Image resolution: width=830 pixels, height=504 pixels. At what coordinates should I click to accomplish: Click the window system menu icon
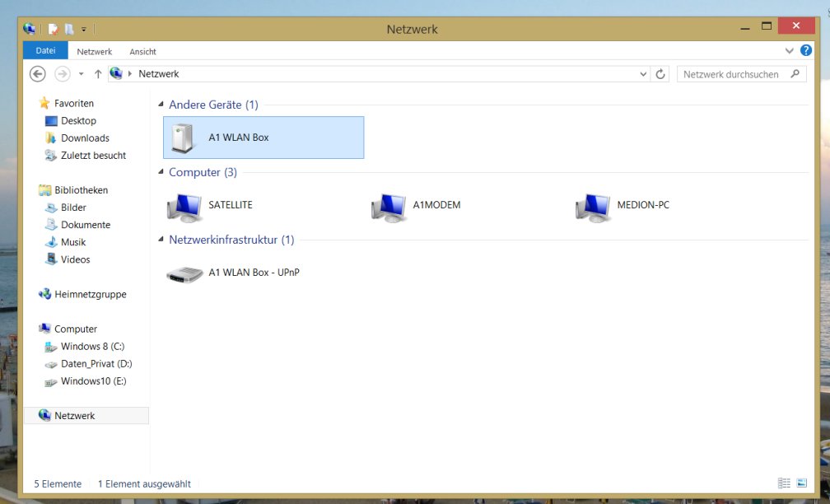(x=30, y=29)
